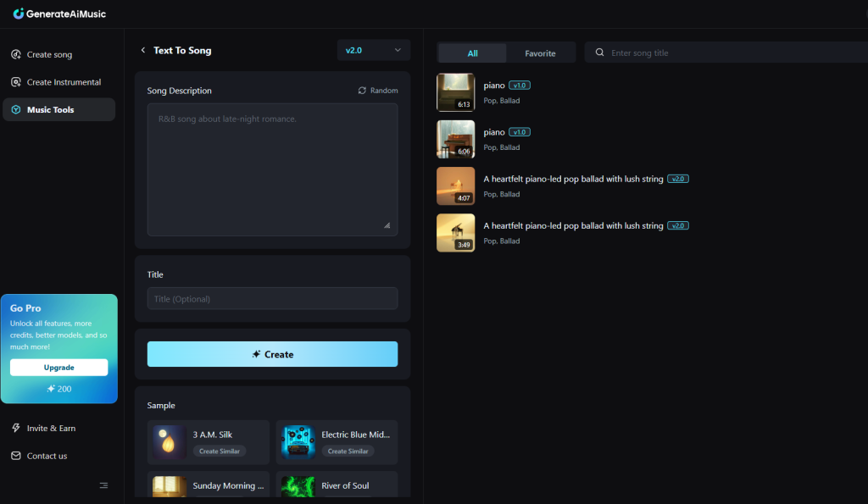The width and height of the screenshot is (868, 504).
Task: Click the search magnifier in the song title bar
Action: tap(599, 53)
